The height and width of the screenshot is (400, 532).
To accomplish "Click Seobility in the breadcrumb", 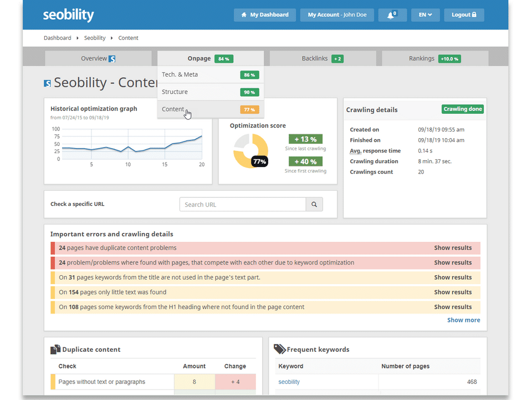I will [x=95, y=38].
